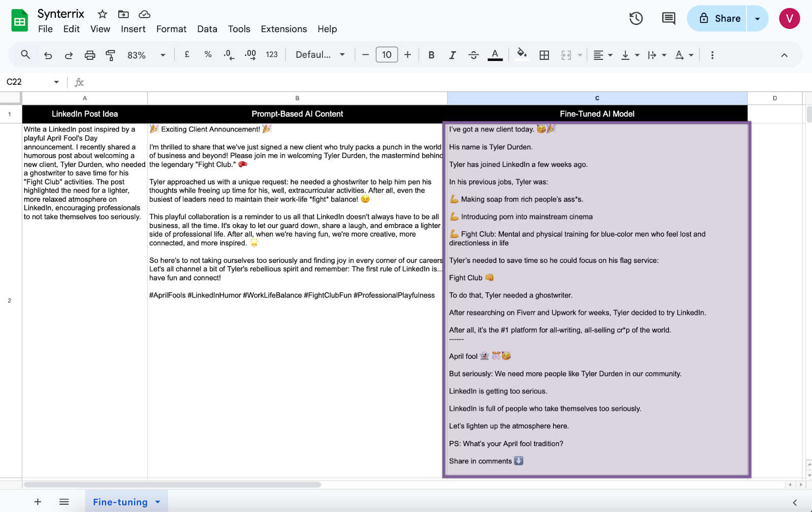Viewport: 812px width, 512px height.
Task: Open the Data menu
Action: (207, 29)
